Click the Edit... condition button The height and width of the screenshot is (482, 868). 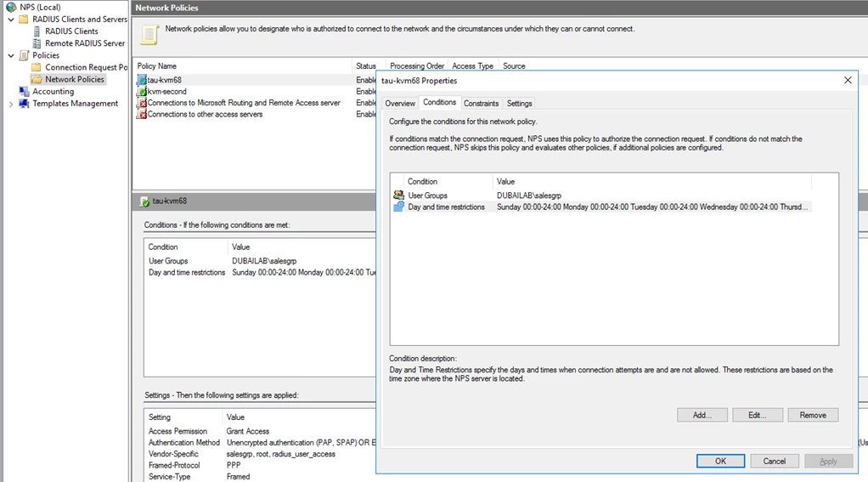point(758,415)
